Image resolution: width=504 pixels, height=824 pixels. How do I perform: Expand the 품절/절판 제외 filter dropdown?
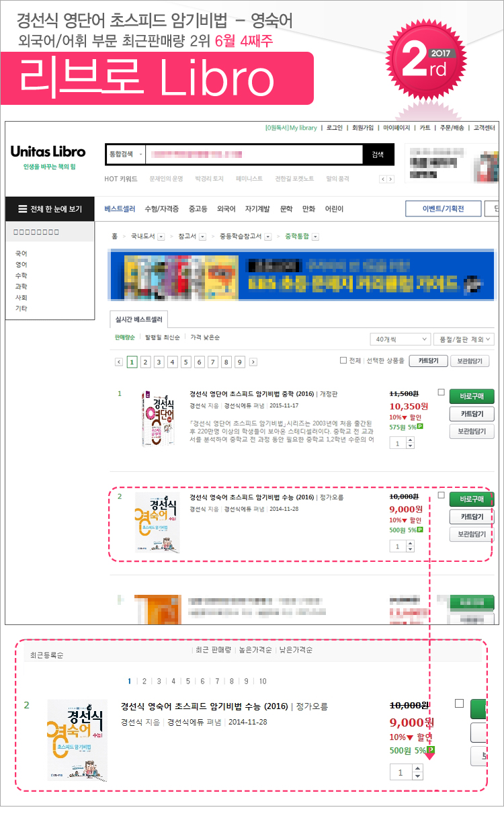click(464, 339)
